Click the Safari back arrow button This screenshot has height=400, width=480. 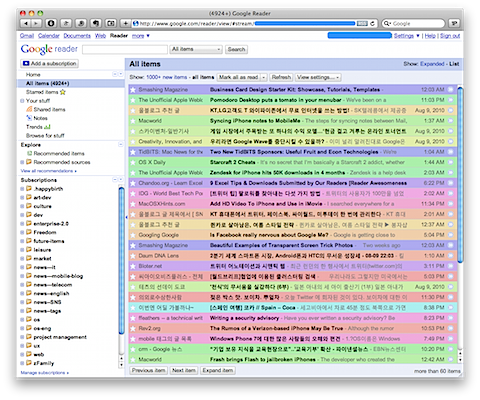[x=26, y=23]
